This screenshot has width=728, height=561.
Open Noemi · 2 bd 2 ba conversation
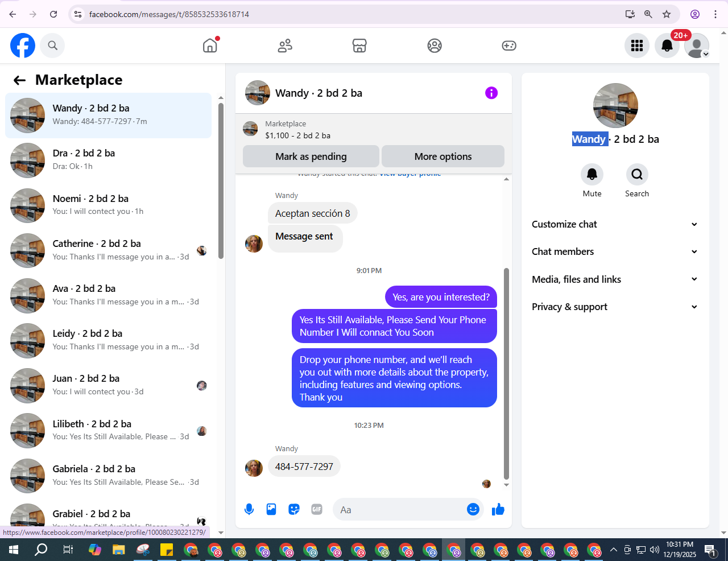coord(109,205)
